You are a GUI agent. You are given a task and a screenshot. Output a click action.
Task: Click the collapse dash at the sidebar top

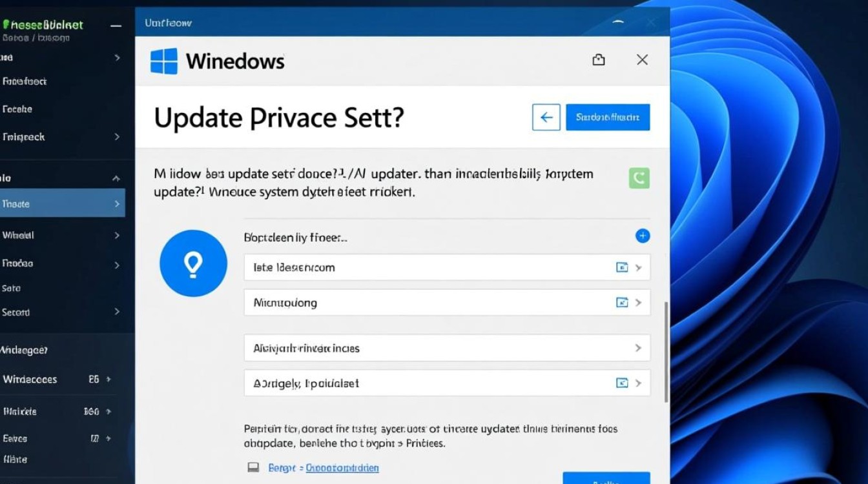pos(115,27)
